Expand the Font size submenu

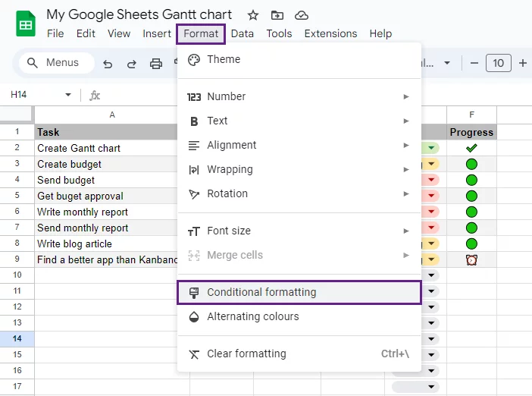(299, 231)
